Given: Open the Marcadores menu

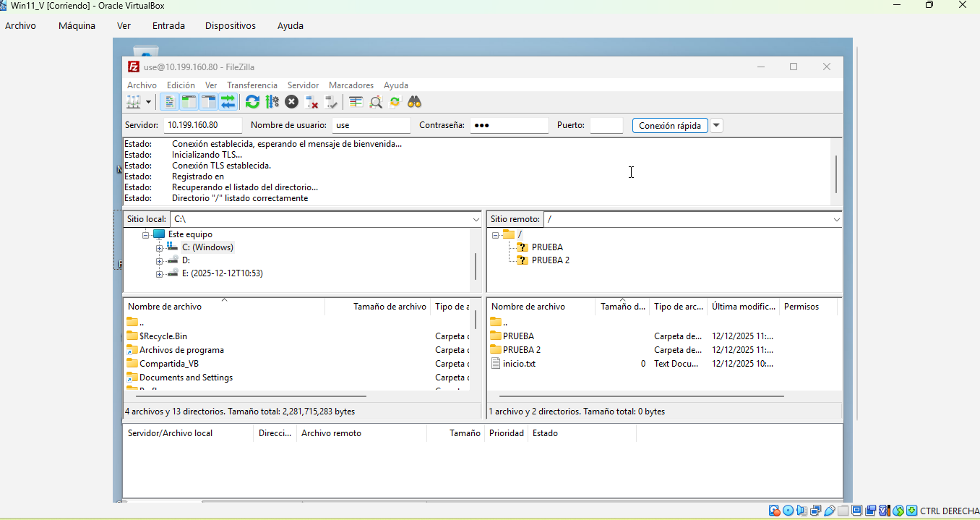Looking at the screenshot, I should tap(351, 85).
